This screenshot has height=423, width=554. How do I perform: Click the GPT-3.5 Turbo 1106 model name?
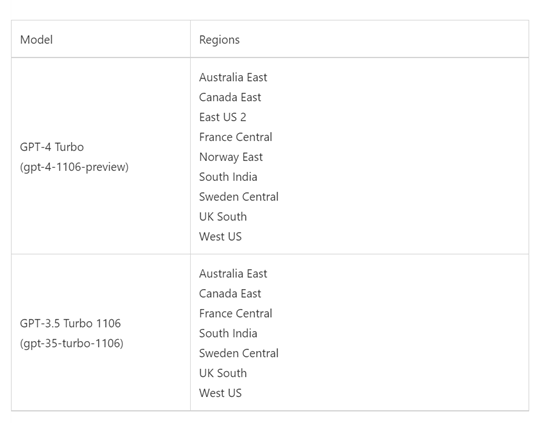(70, 323)
